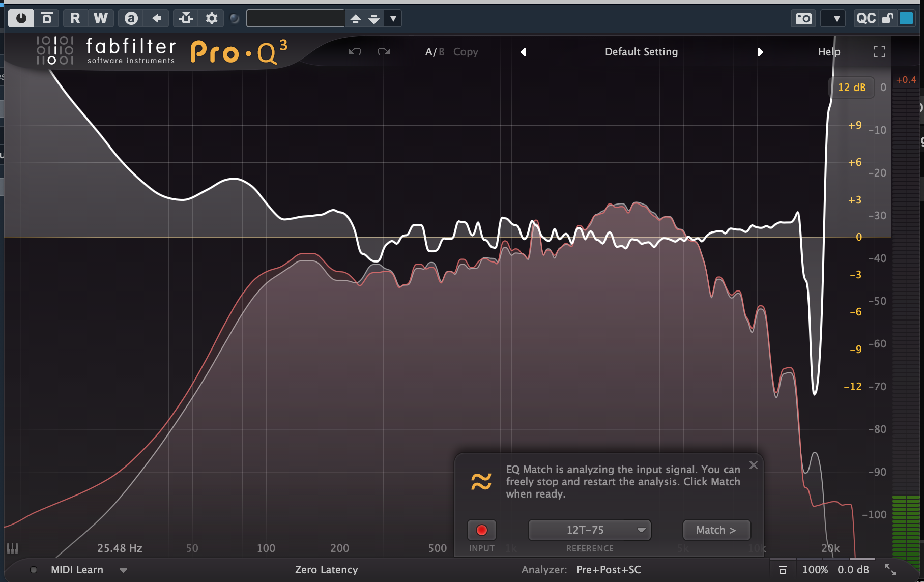Viewport: 924px width, 582px height.
Task: Click the plugin bypass square icon
Action: click(x=47, y=19)
